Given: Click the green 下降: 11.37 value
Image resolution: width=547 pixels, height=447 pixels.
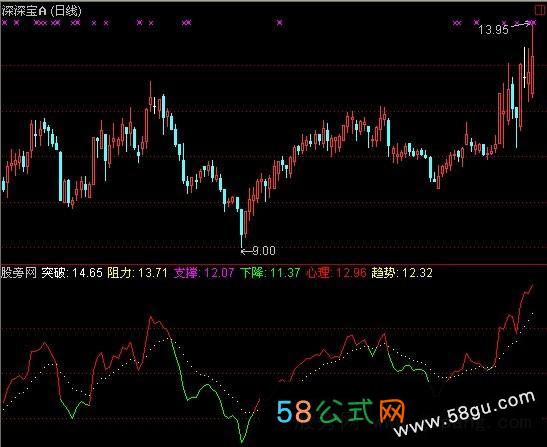Looking at the screenshot, I should (x=270, y=273).
